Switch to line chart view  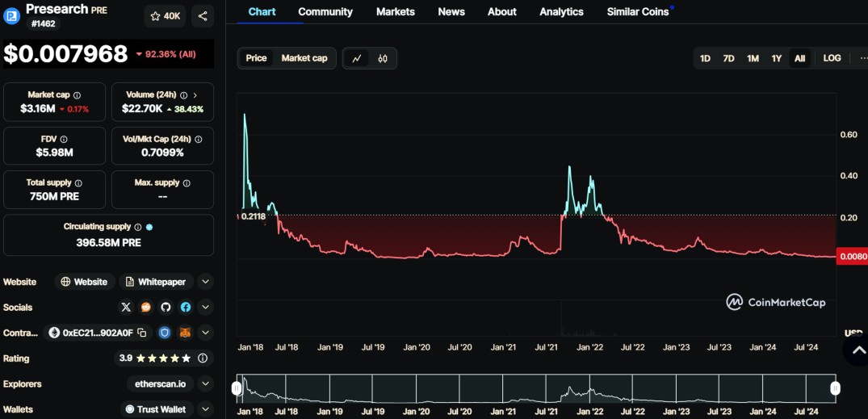click(x=357, y=58)
